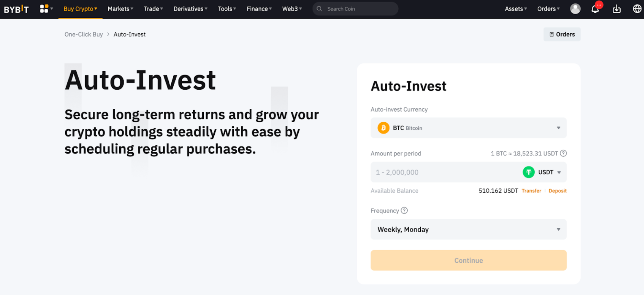644x295 pixels.
Task: Open the Buy Crypto menu
Action: pyautogui.click(x=80, y=9)
